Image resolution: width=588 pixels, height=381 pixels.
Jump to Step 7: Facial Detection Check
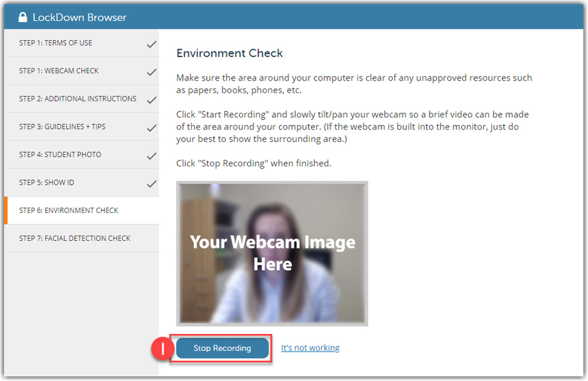[x=75, y=238]
